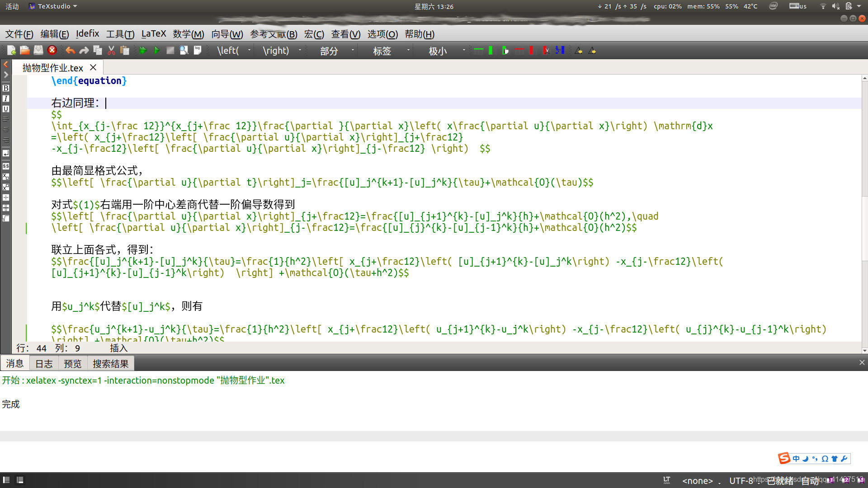Viewport: 868px width, 488px height.
Task: Click the view log icon
Action: (x=198, y=51)
